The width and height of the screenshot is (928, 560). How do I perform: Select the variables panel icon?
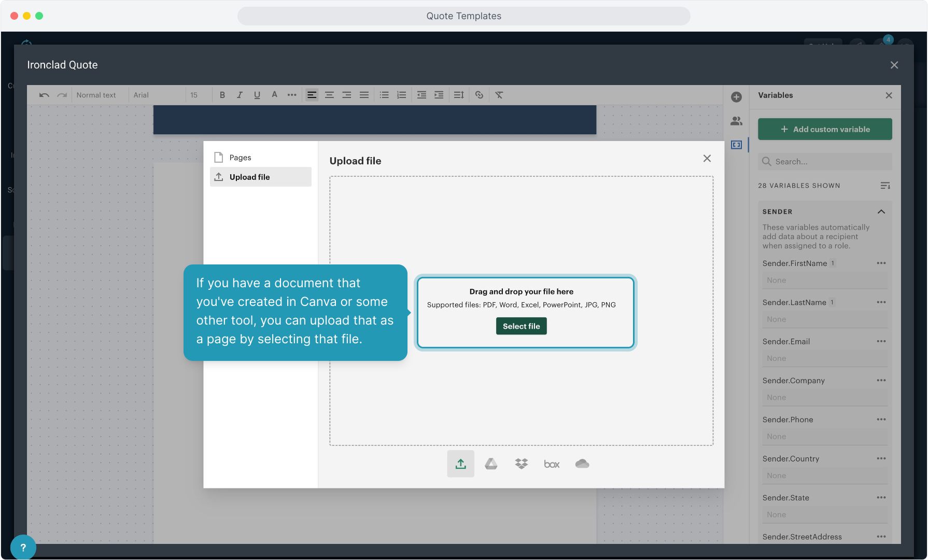pyautogui.click(x=736, y=145)
